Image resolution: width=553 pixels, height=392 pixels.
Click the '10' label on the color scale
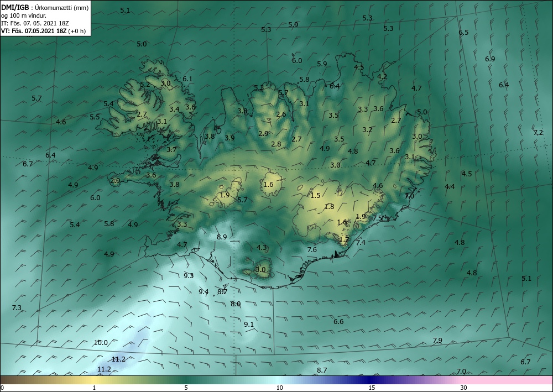point(279,388)
